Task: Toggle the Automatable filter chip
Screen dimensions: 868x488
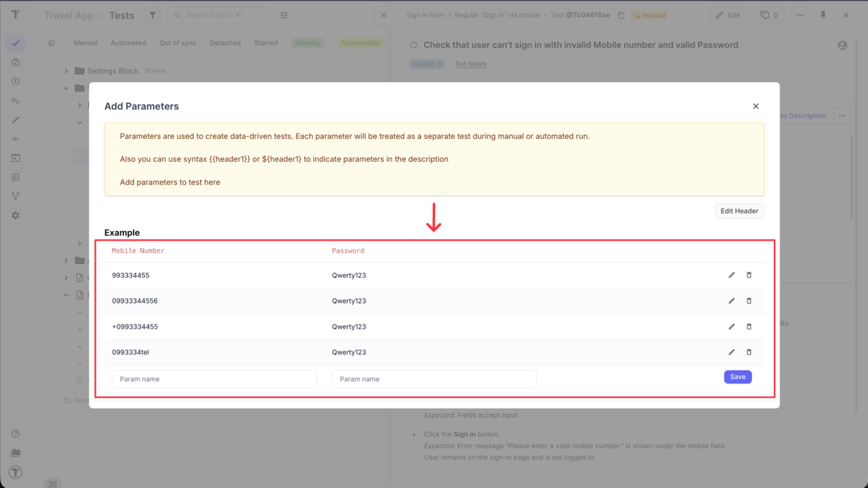Action: pyautogui.click(x=361, y=43)
